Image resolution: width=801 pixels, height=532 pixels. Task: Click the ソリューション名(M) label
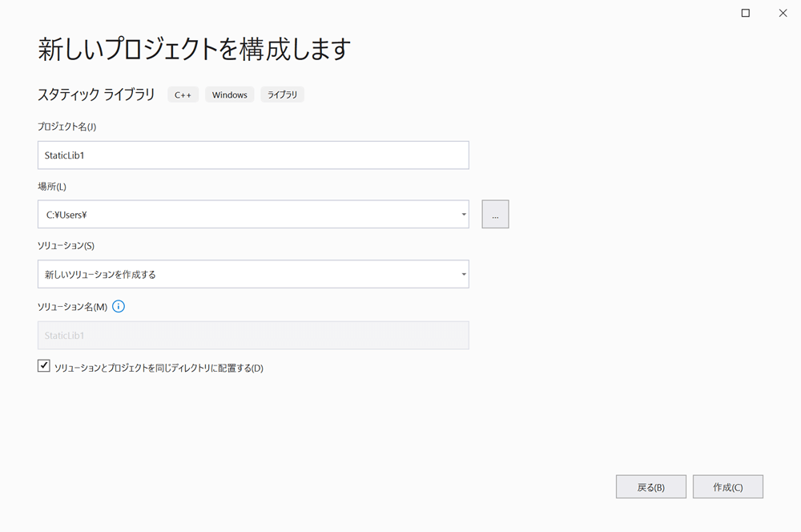coord(73,307)
